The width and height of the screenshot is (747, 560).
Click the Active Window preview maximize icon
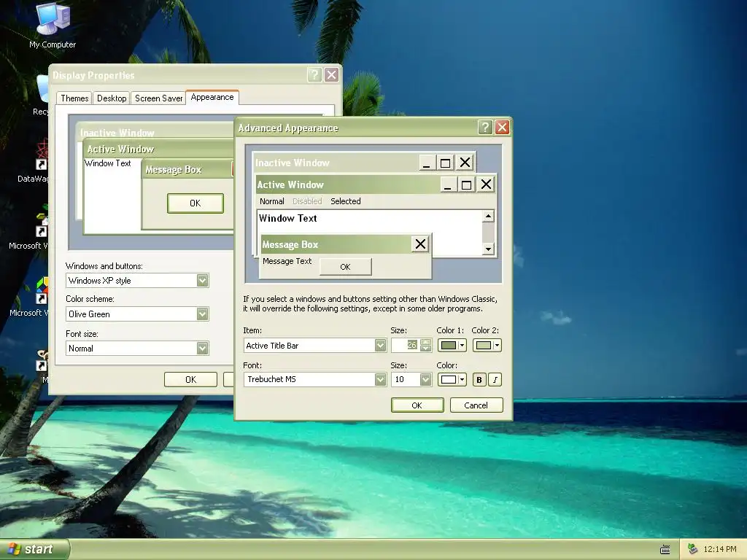click(466, 184)
